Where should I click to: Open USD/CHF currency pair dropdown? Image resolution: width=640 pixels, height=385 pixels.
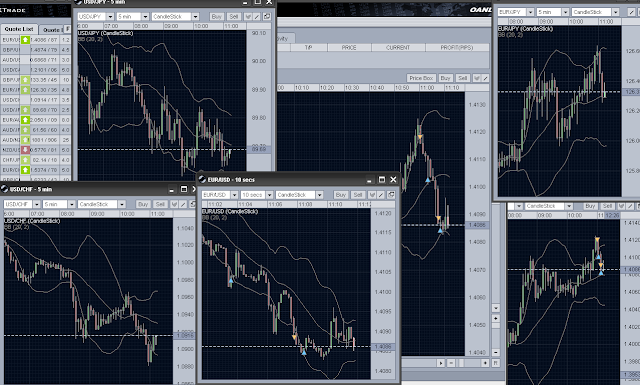coord(36,204)
